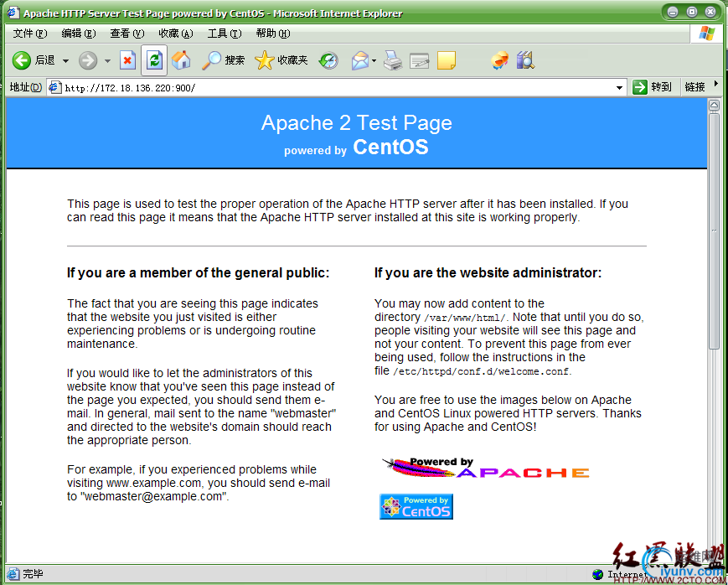Click the grey Forward arrow button
The image size is (728, 585).
[88, 60]
